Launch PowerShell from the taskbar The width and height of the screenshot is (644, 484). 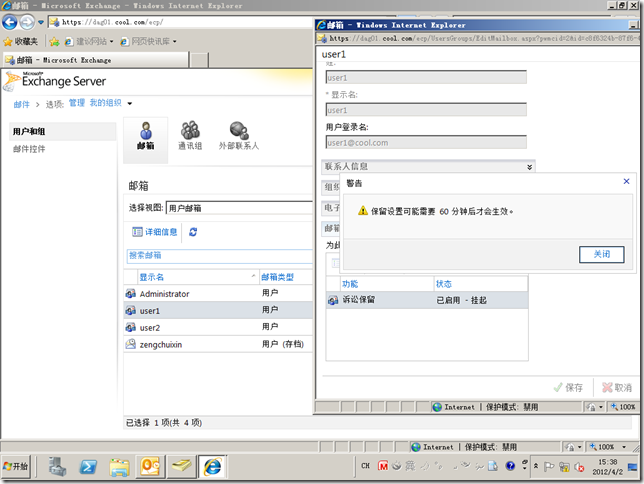pyautogui.click(x=89, y=467)
